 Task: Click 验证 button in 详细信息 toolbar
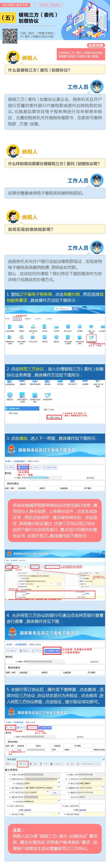(x=23, y=764)
